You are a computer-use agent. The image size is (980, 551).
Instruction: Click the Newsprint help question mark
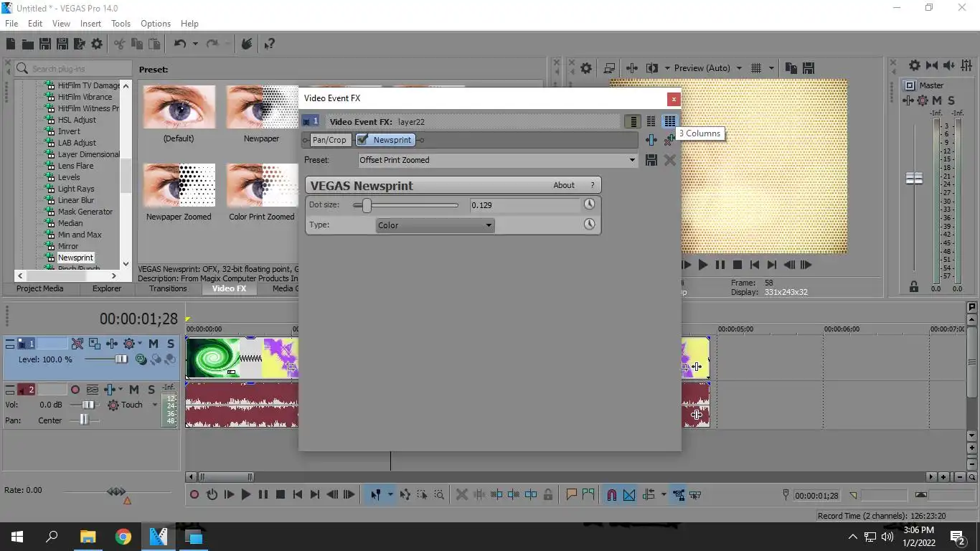tap(592, 185)
